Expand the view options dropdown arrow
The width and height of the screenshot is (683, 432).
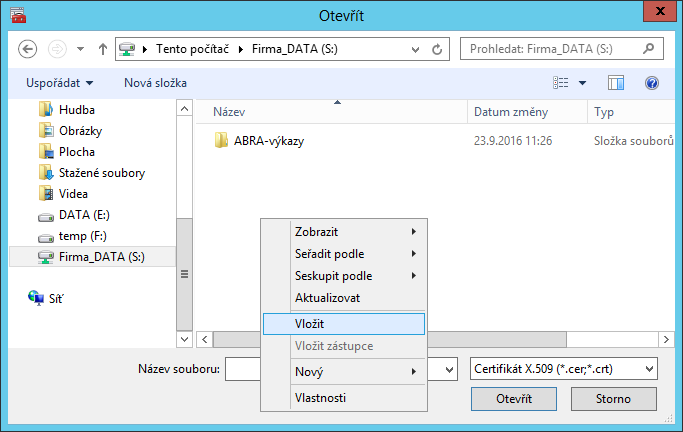[582, 83]
